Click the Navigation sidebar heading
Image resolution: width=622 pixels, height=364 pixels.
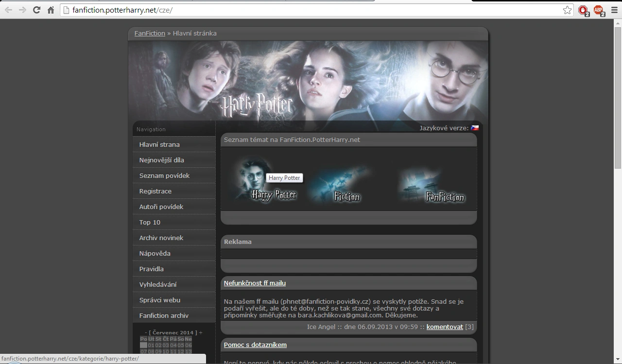pyautogui.click(x=151, y=129)
